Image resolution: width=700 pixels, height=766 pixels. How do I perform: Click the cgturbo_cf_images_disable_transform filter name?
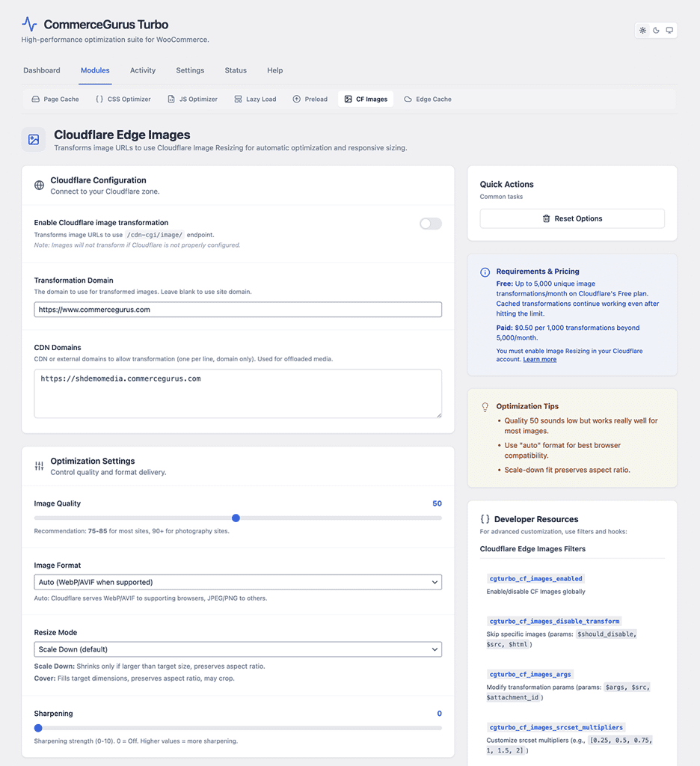554,621
